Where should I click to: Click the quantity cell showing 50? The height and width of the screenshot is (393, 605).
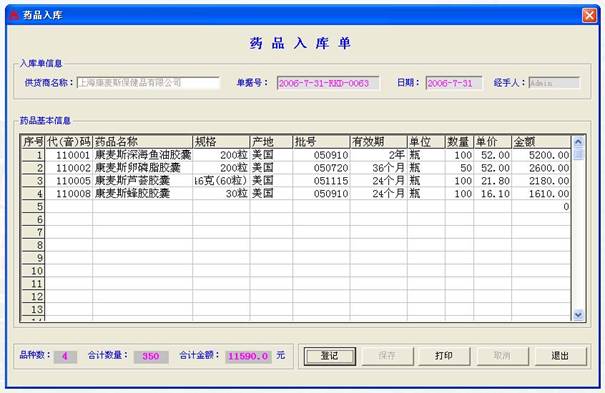[459, 168]
